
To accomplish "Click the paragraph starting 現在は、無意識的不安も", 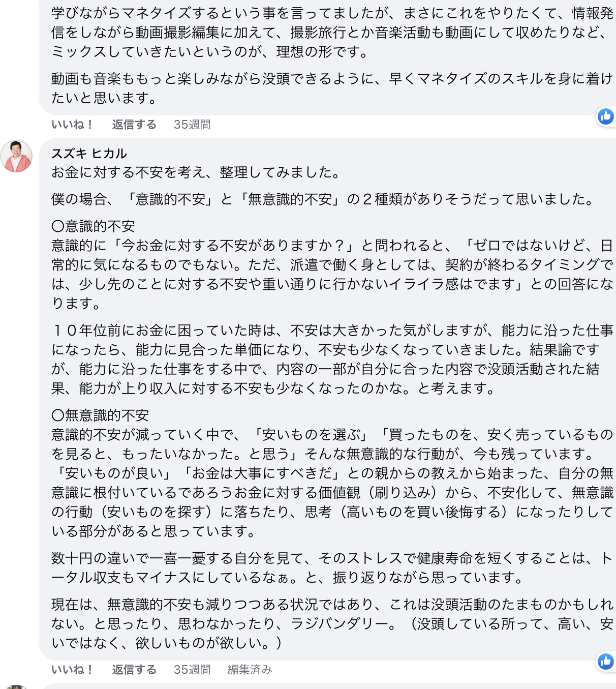I will coord(332,624).
